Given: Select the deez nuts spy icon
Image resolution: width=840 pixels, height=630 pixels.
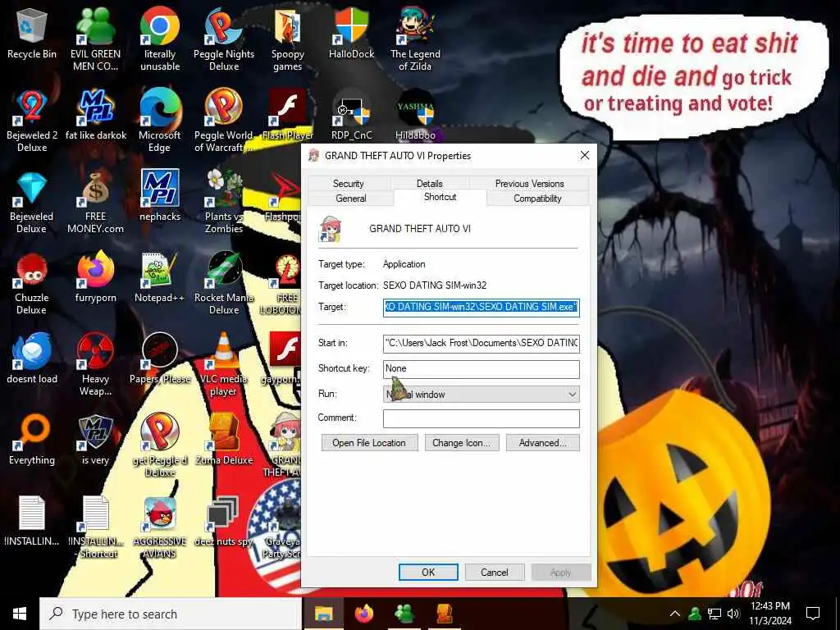Looking at the screenshot, I should pos(224,521).
